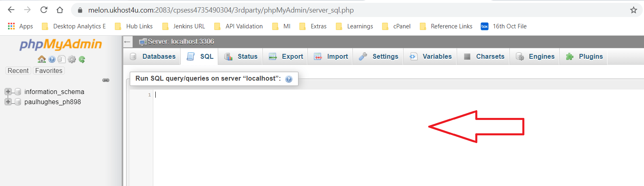Collapse navigation panel with left arrow

tap(127, 42)
